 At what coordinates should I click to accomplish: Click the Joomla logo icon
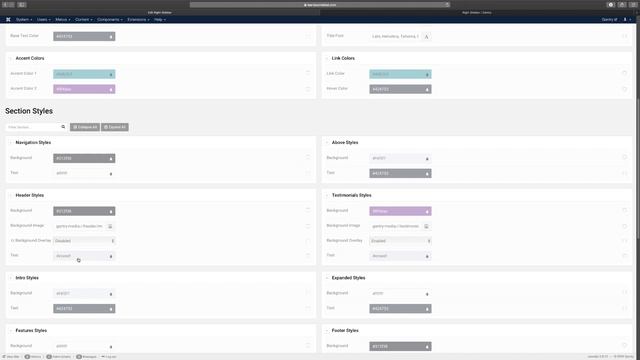[x=8, y=19]
